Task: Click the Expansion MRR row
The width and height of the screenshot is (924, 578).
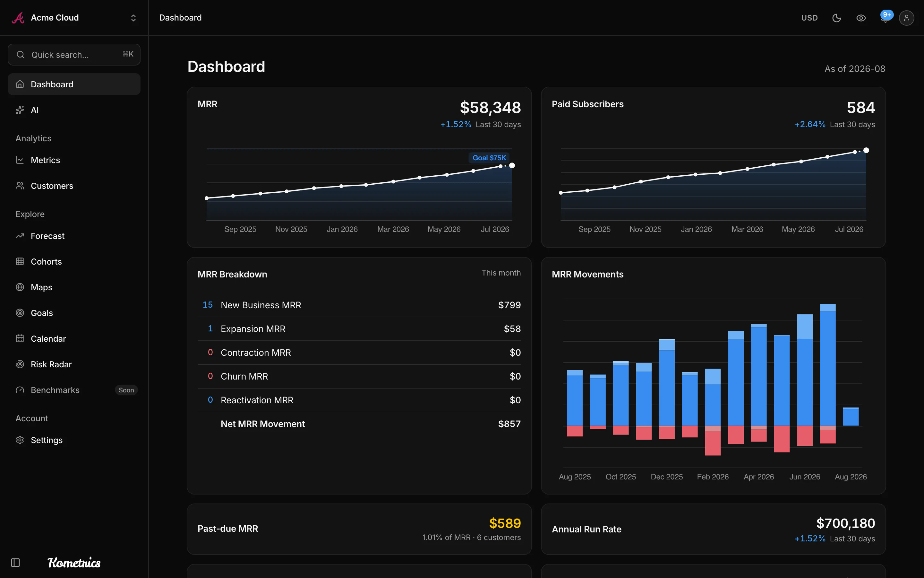Action: 359,329
